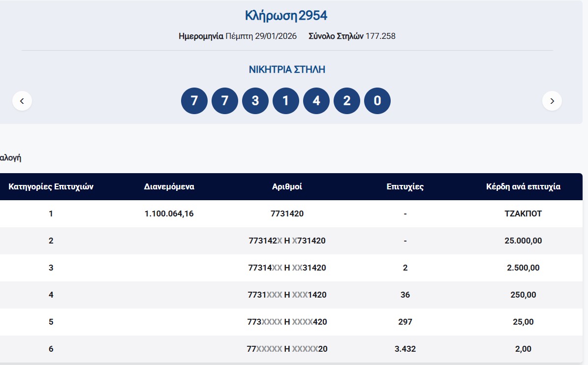588x365 pixels.
Task: Select the number ball showing 2
Action: [347, 101]
